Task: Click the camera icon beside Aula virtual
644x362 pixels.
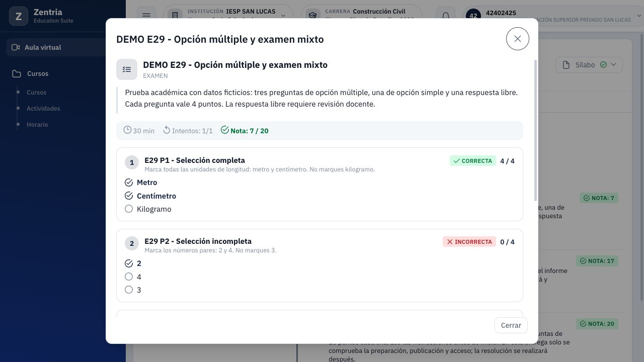Action: click(16, 47)
